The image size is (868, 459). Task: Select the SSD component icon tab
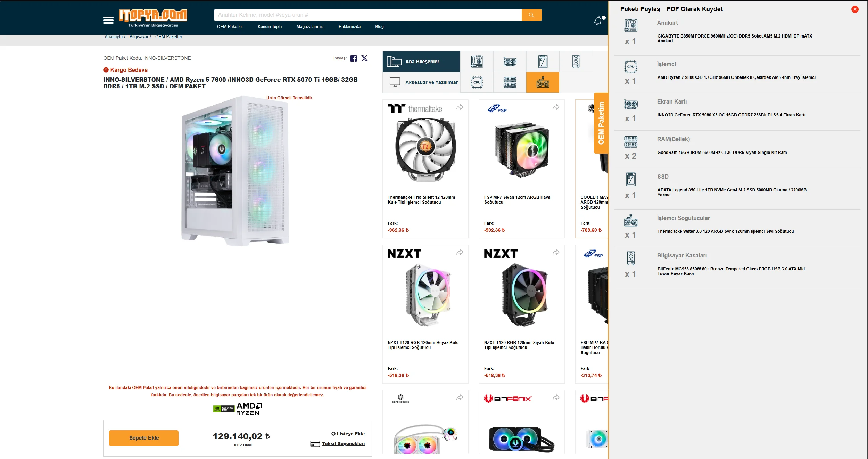point(543,62)
